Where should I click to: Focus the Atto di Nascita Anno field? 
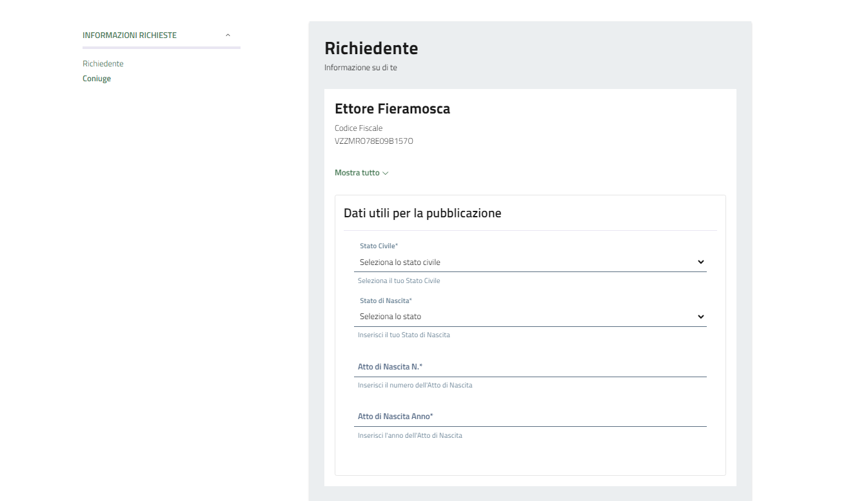(530, 417)
